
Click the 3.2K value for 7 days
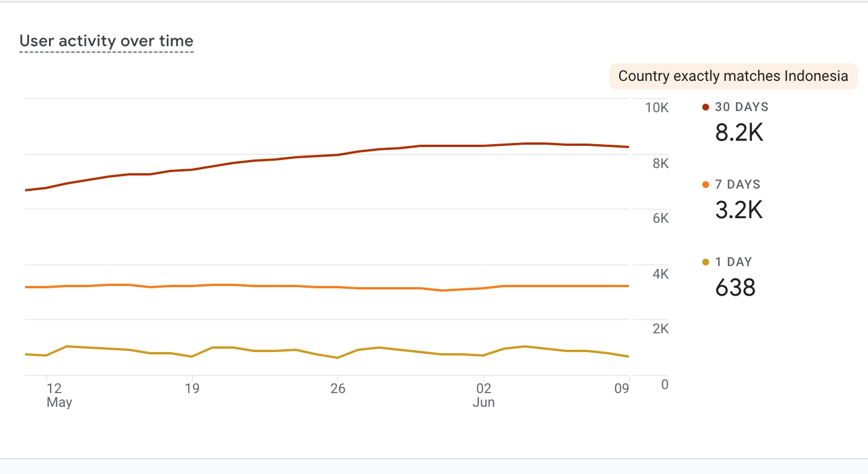(x=739, y=210)
